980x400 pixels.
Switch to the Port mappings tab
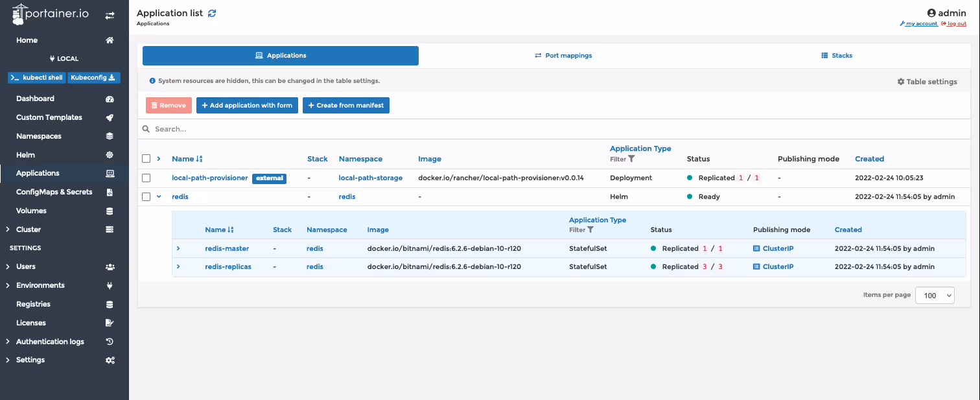coord(563,56)
